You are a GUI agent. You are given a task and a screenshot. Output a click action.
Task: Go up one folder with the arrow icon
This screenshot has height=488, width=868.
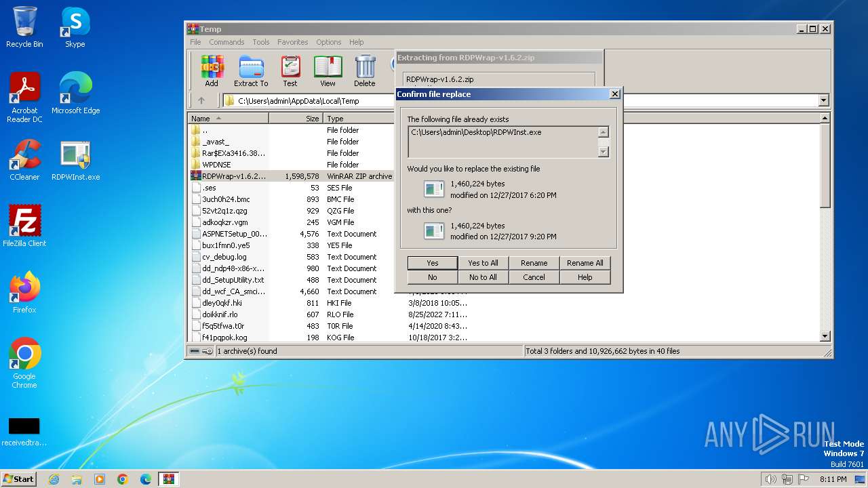coord(201,101)
